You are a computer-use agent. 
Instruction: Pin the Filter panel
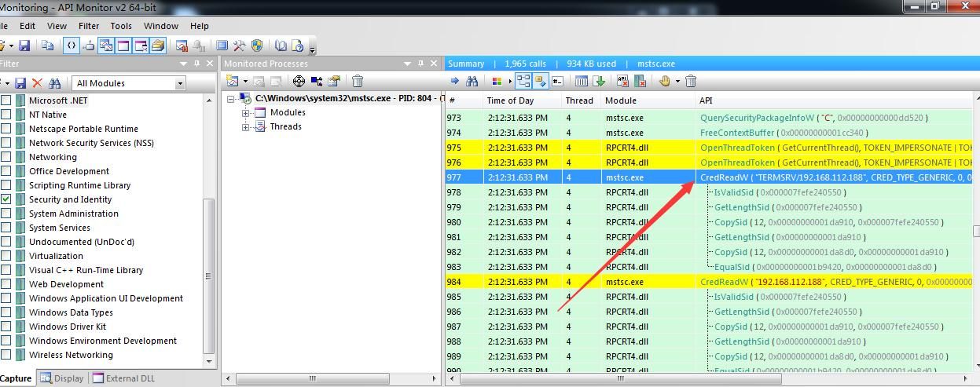point(196,64)
